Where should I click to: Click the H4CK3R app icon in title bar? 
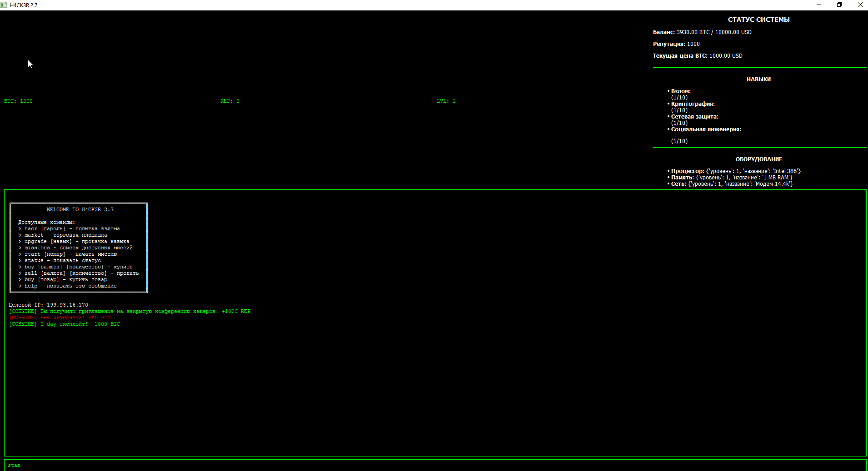(4, 5)
